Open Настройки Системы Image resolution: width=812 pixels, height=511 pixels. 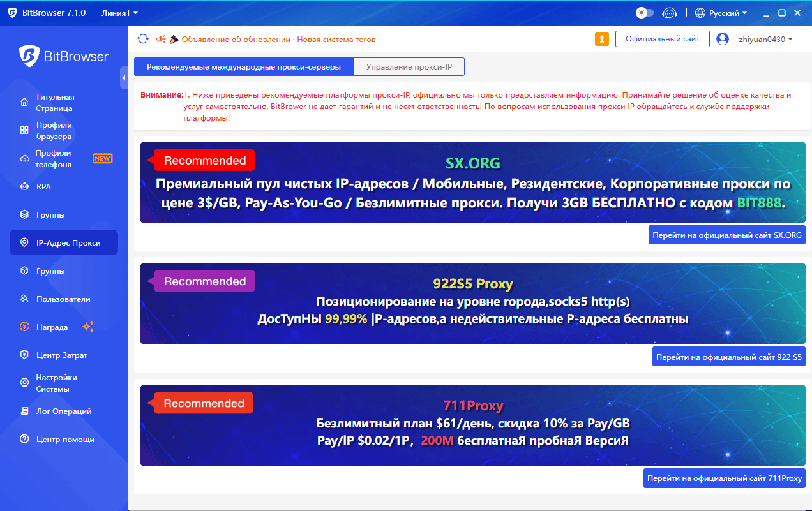click(56, 383)
